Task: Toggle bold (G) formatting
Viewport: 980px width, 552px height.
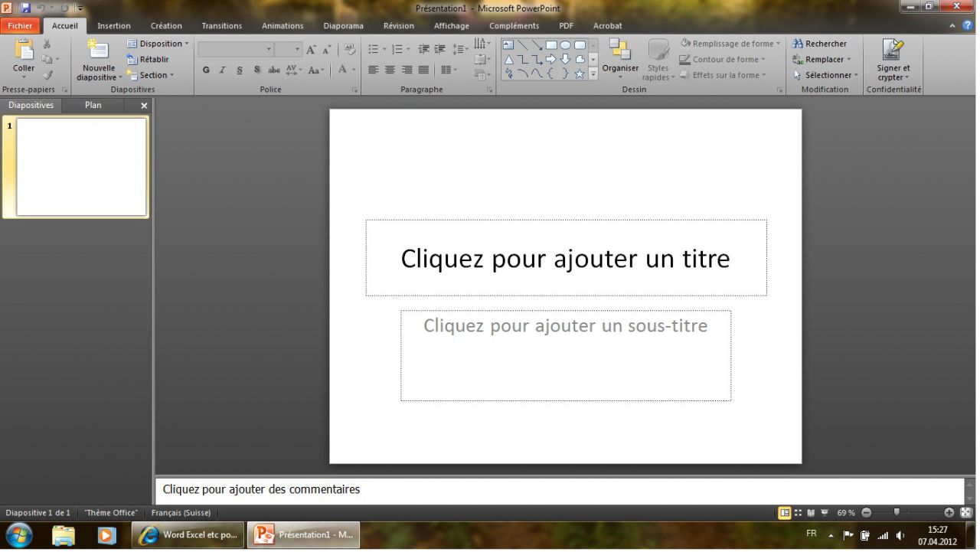Action: point(206,70)
